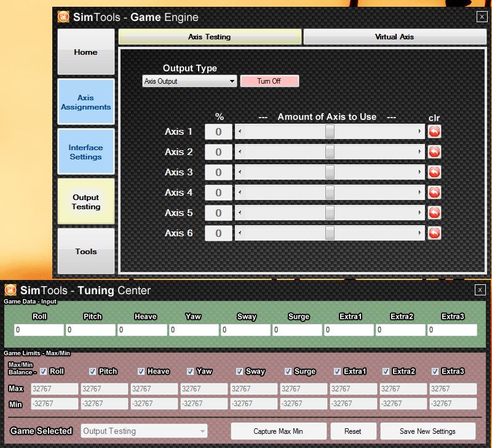Toggle the Heave balance checkbox

pyautogui.click(x=141, y=371)
